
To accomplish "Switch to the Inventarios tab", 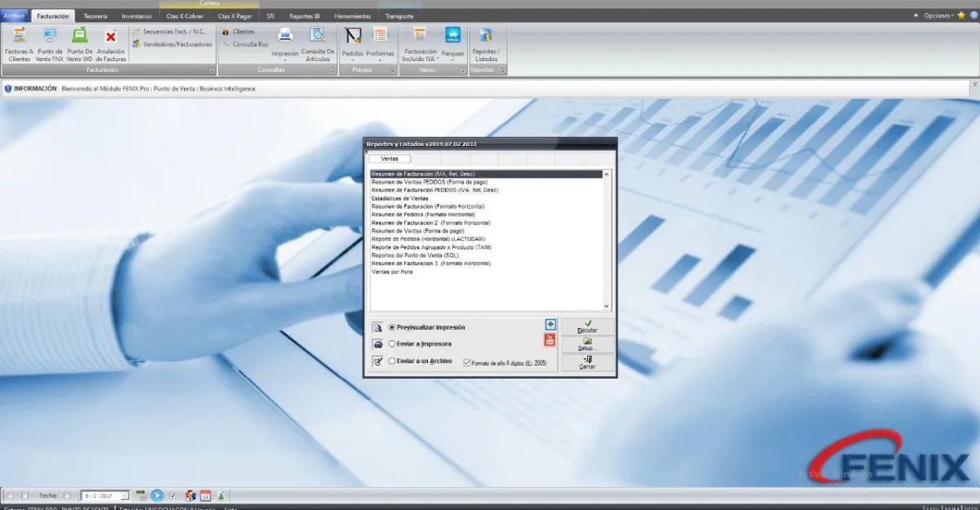I will pos(136,16).
